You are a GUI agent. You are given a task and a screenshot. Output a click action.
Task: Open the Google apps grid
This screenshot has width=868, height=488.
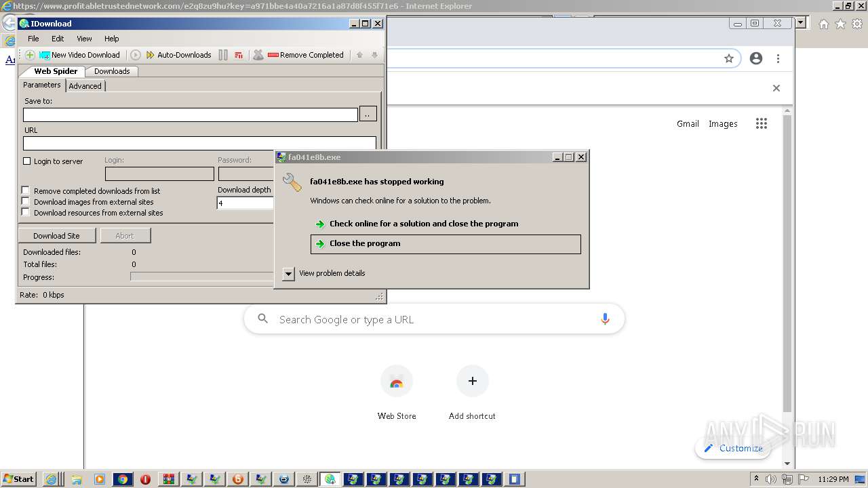click(x=762, y=123)
